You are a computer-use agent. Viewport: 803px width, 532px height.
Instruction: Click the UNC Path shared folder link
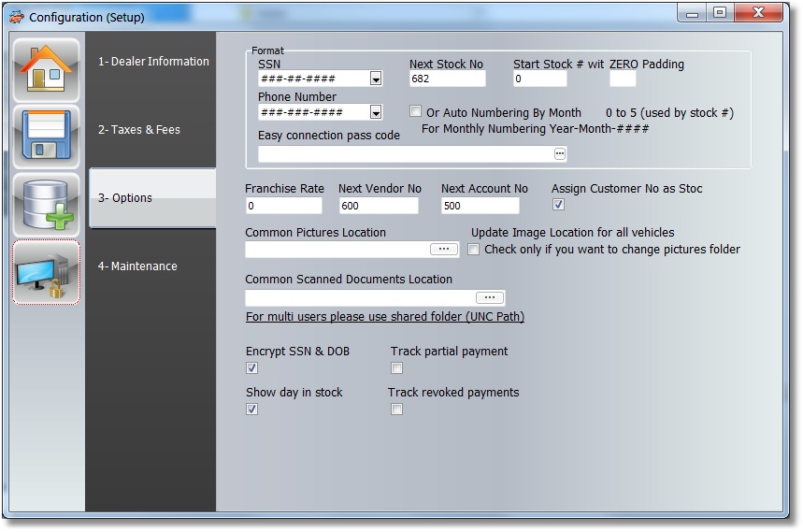tap(384, 317)
